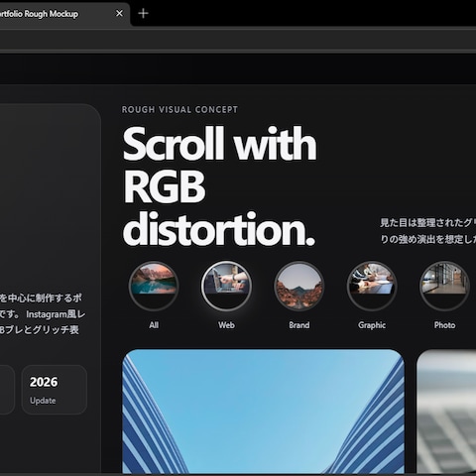Click the All filter label

click(154, 325)
